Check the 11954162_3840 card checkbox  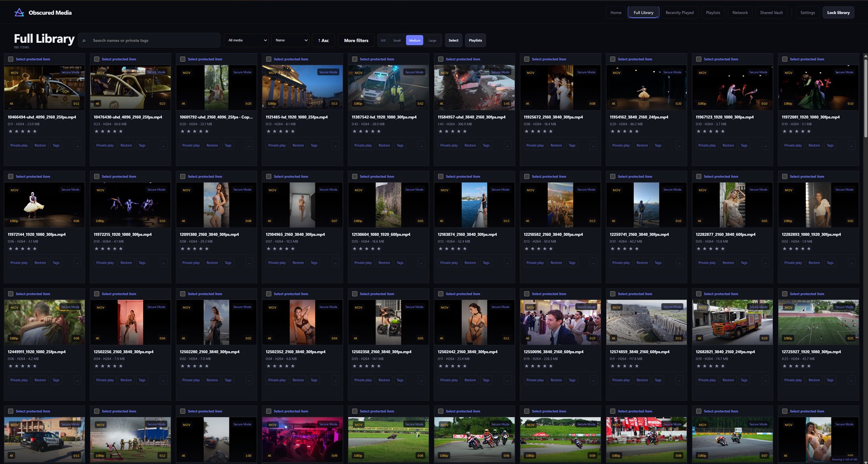click(613, 59)
